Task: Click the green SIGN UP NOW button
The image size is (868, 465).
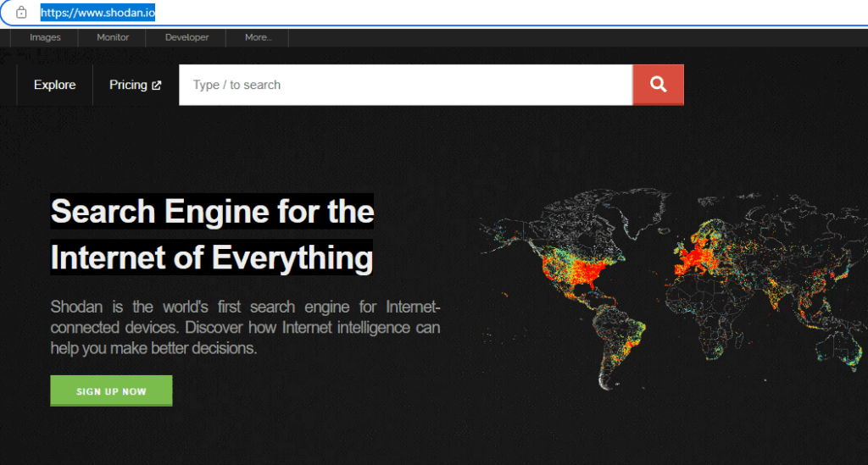Action: click(111, 391)
